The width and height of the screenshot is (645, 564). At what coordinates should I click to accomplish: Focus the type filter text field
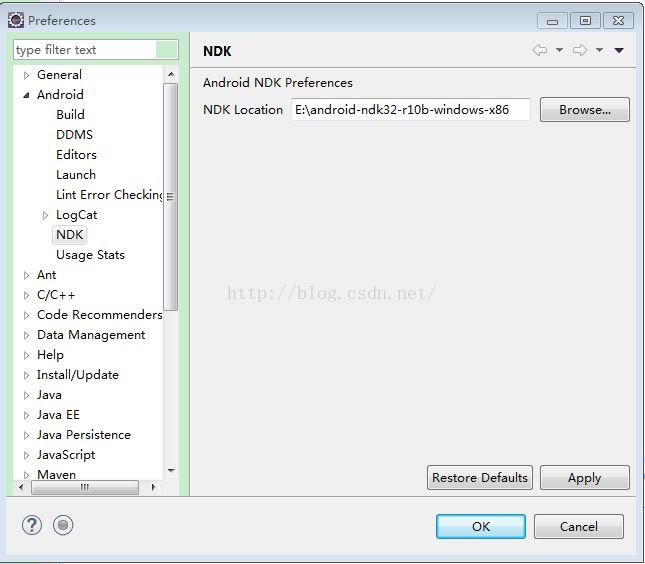click(85, 50)
